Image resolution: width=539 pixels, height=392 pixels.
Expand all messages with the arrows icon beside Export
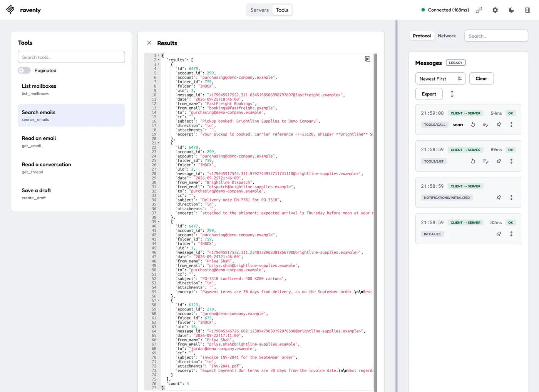tap(452, 94)
